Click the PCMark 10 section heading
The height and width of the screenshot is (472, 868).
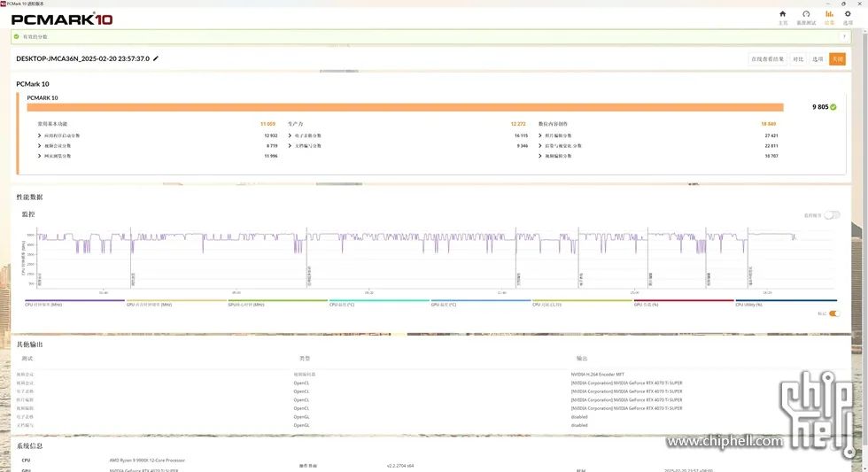pyautogui.click(x=33, y=84)
